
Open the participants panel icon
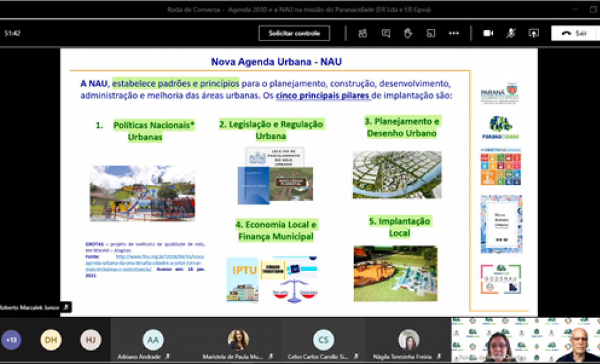pyautogui.click(x=363, y=33)
